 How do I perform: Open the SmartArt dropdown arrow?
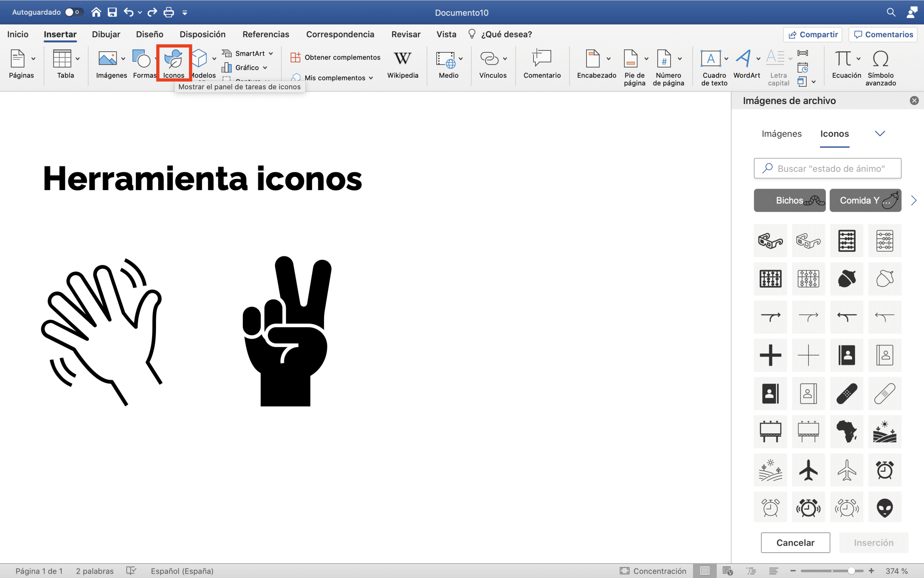click(x=271, y=53)
